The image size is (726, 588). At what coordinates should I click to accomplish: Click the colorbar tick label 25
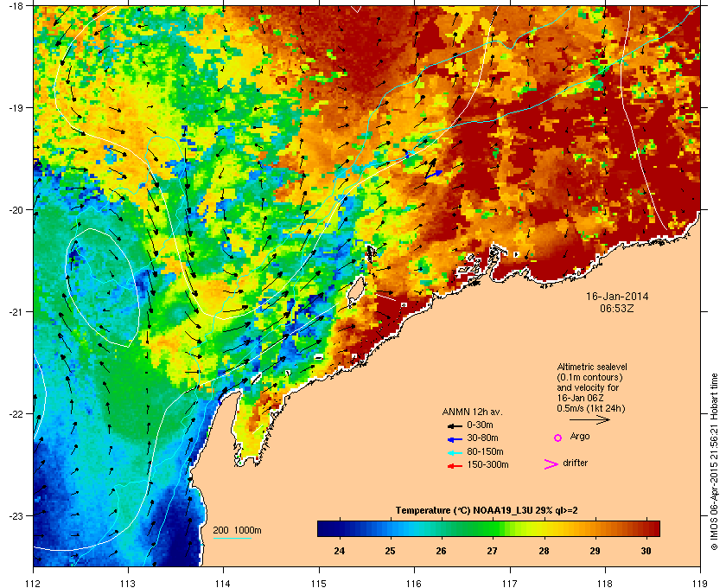coord(390,551)
